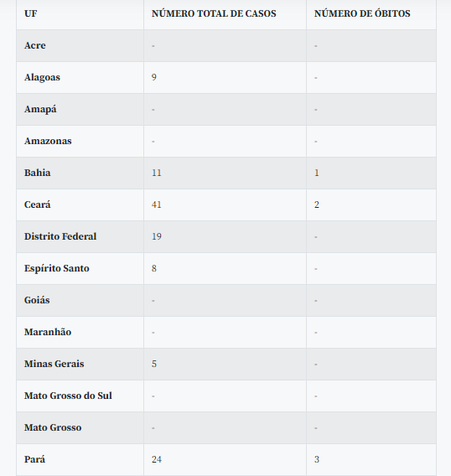
Task: Click Bahia total cases value 11
Action: click(x=157, y=173)
